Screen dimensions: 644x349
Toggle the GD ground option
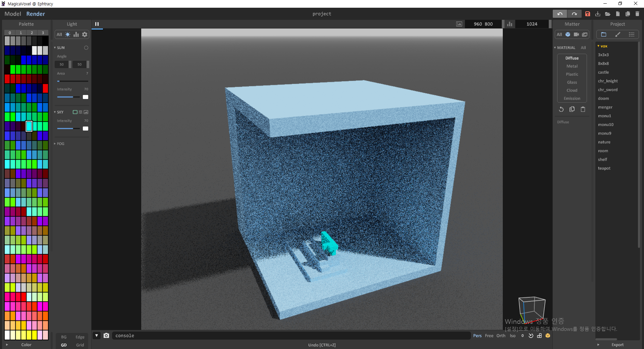[x=64, y=345]
